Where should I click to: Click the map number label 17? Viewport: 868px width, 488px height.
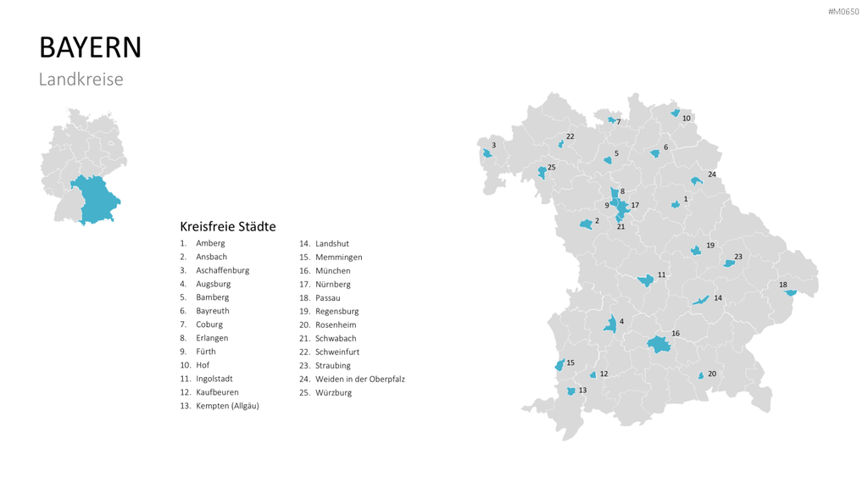[x=635, y=205]
